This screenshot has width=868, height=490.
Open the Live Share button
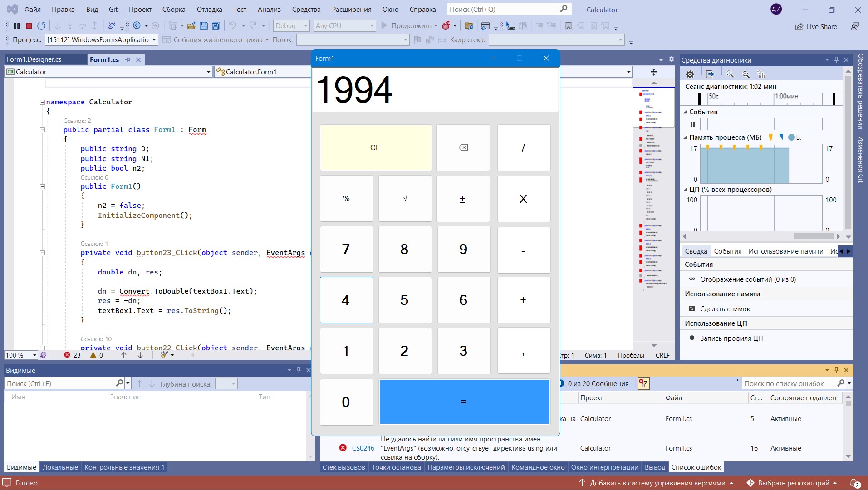816,26
